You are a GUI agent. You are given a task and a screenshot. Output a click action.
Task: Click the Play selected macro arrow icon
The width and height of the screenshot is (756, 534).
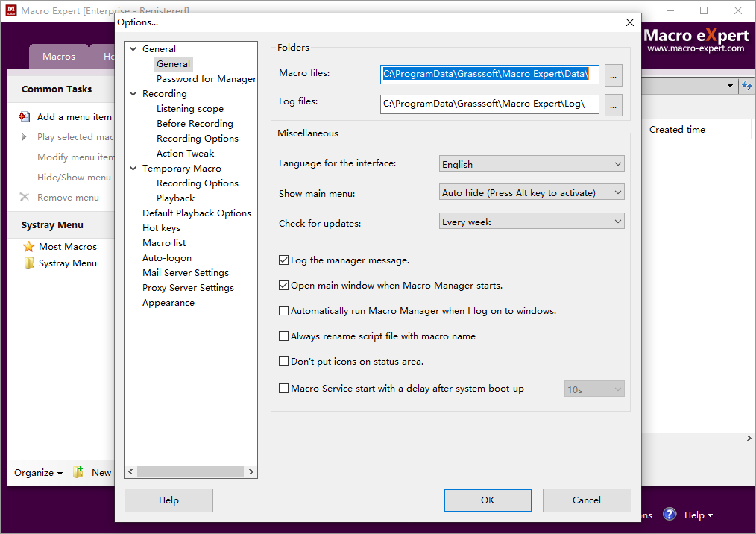coord(24,137)
